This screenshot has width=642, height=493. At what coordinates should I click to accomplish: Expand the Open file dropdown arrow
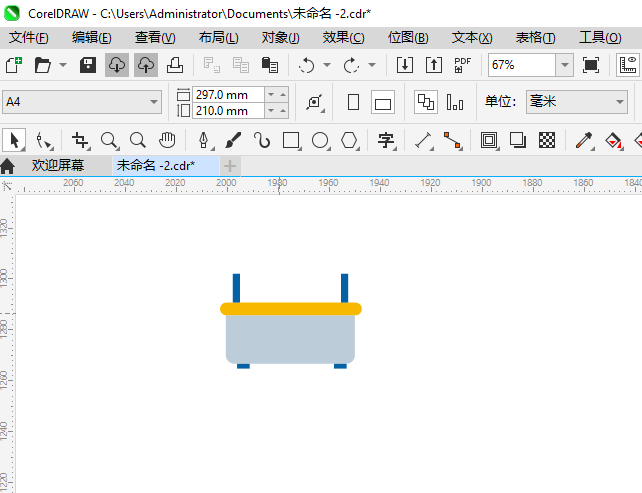[63, 65]
